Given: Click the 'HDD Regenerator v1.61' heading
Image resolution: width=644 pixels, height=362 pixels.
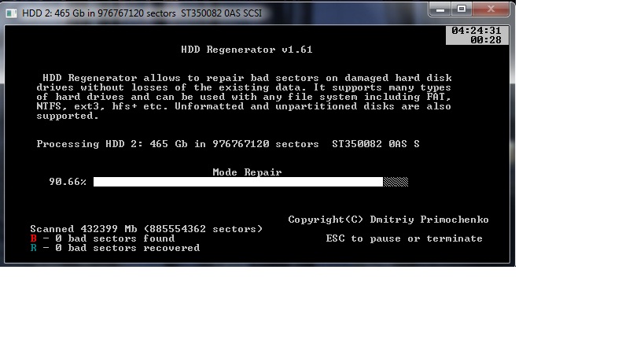Looking at the screenshot, I should [x=247, y=50].
